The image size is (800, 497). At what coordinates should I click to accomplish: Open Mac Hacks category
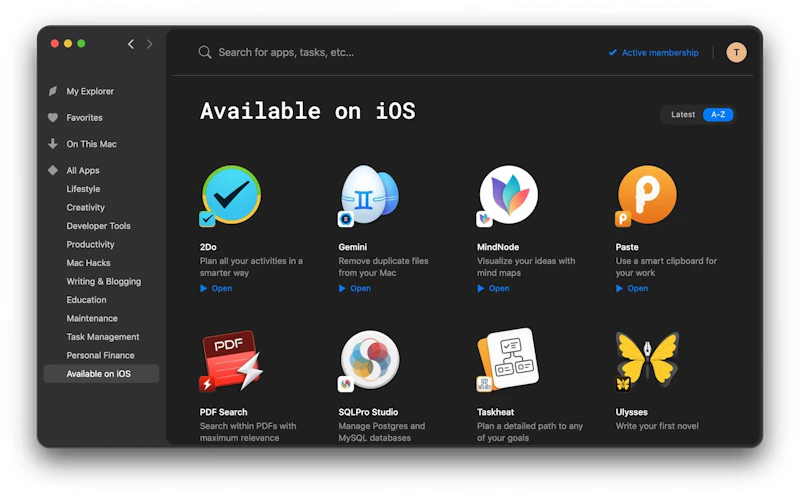88,263
